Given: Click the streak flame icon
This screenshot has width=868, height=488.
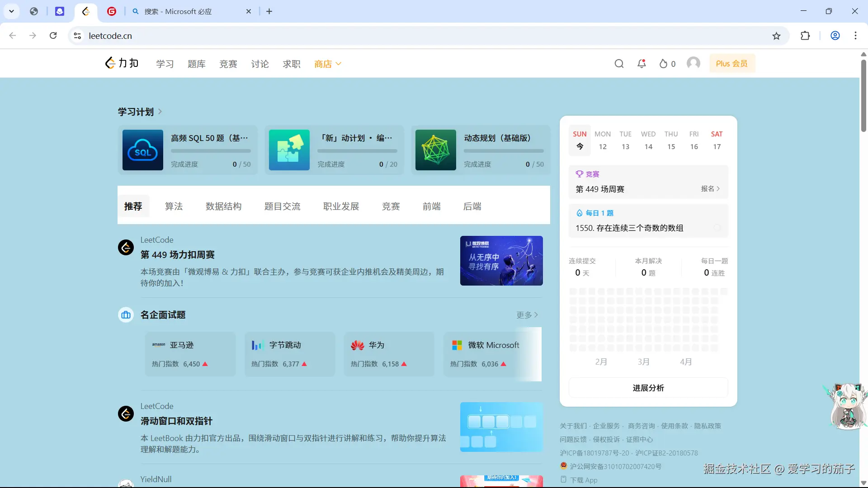Looking at the screenshot, I should (663, 64).
